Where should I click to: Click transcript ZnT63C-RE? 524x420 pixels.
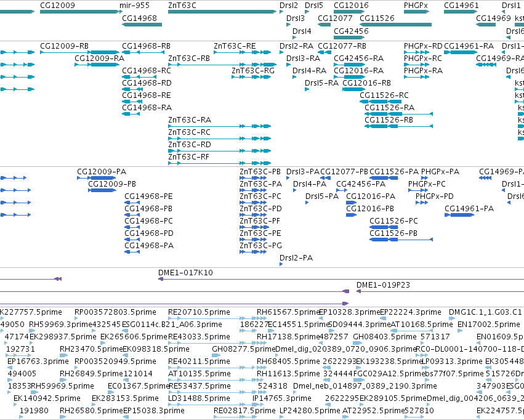pos(235,46)
